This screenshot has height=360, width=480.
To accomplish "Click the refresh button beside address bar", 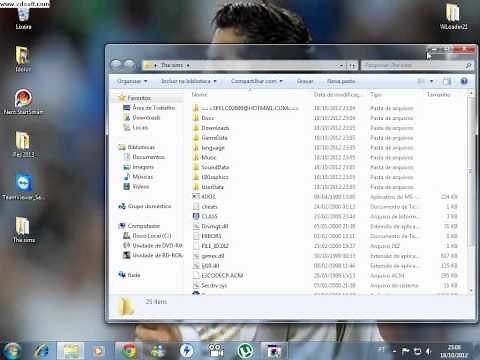I will tap(352, 66).
